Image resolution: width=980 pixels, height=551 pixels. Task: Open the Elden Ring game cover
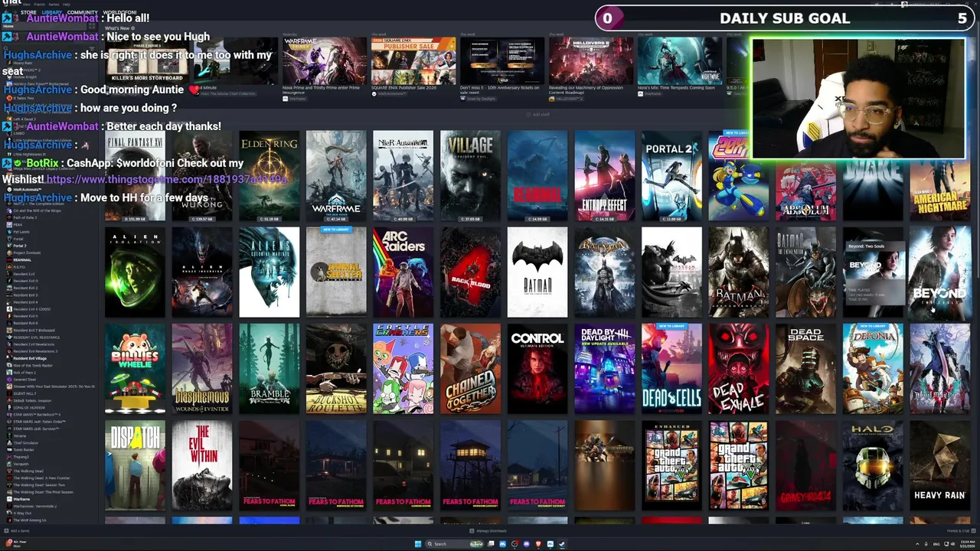[269, 175]
